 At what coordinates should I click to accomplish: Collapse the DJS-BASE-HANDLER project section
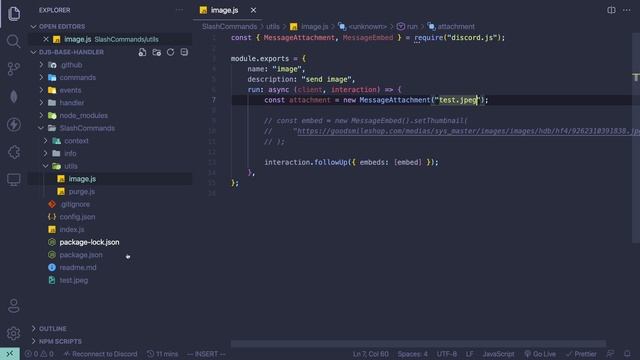click(71, 52)
